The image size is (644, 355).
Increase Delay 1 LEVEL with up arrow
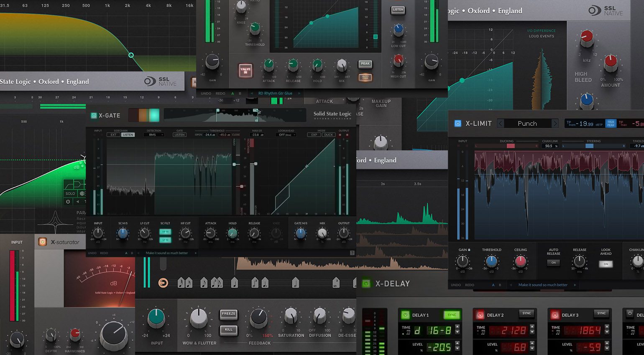(x=457, y=344)
